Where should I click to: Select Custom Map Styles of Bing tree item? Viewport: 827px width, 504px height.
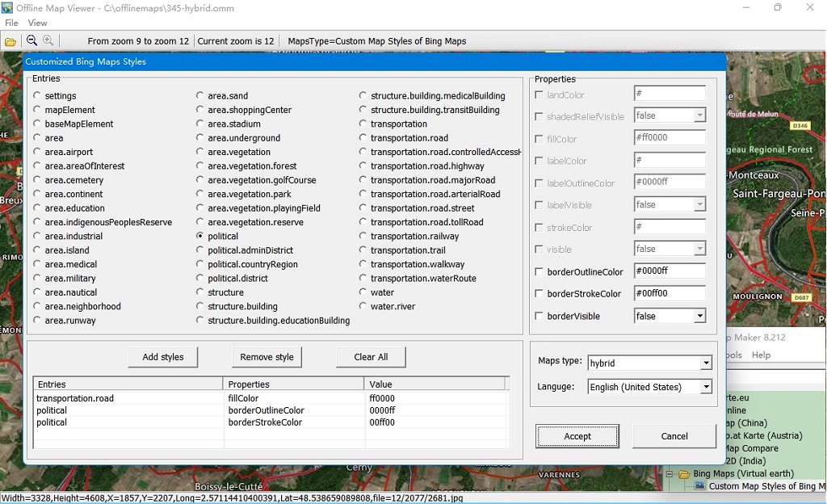(766, 486)
